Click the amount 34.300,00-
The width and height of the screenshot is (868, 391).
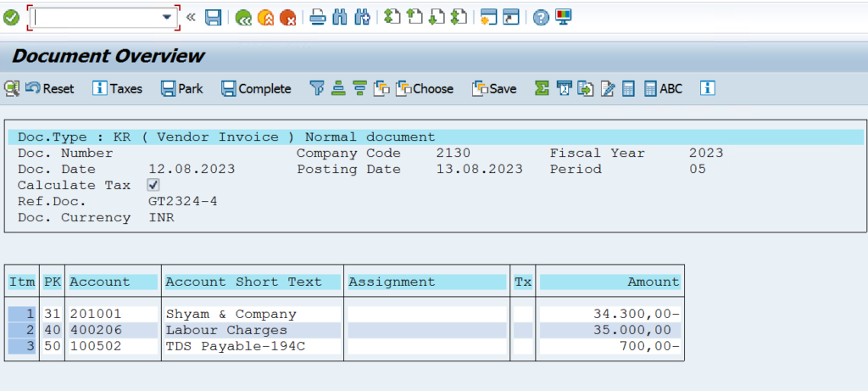[636, 314]
